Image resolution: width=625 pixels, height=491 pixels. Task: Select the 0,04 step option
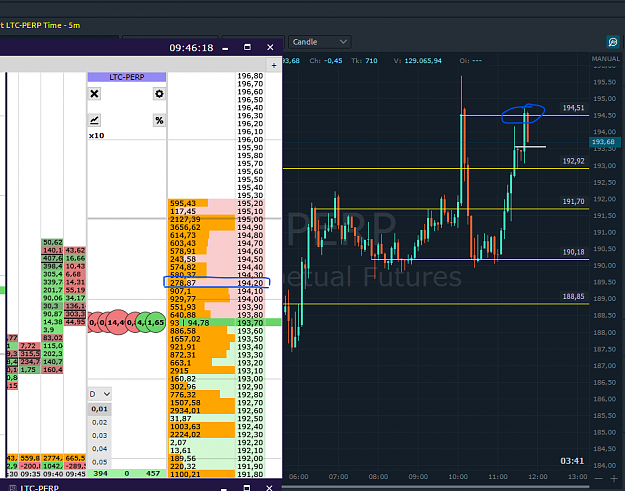[99, 449]
